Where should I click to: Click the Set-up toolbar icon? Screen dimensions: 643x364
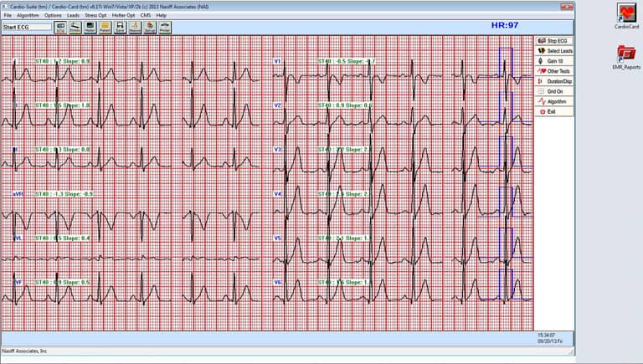pos(149,27)
